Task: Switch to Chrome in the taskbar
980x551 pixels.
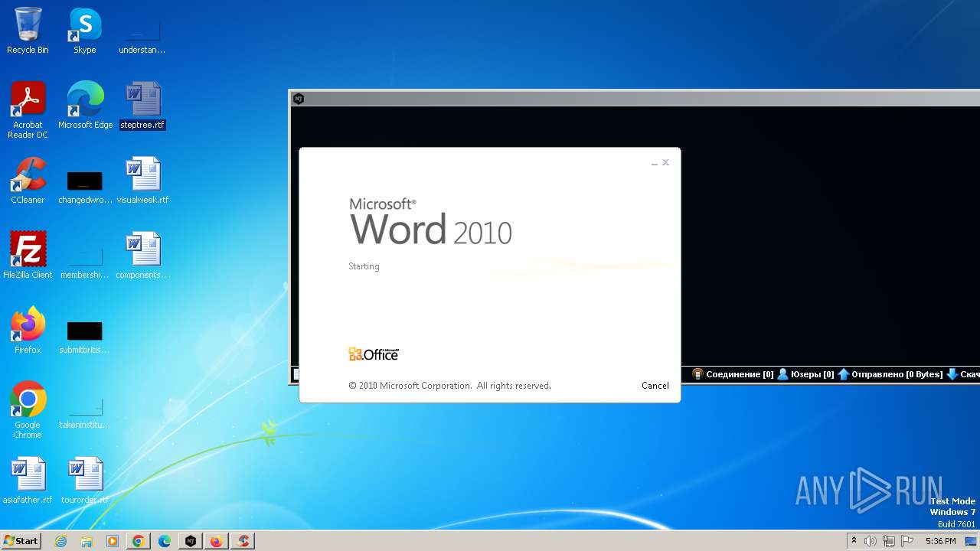Action: 139,541
